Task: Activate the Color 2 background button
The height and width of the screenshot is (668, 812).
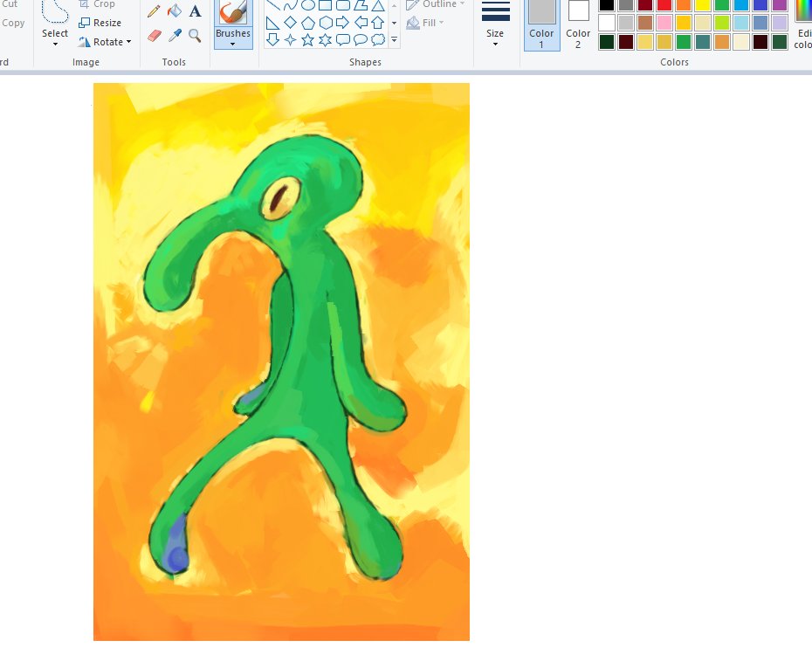Action: tap(579, 24)
